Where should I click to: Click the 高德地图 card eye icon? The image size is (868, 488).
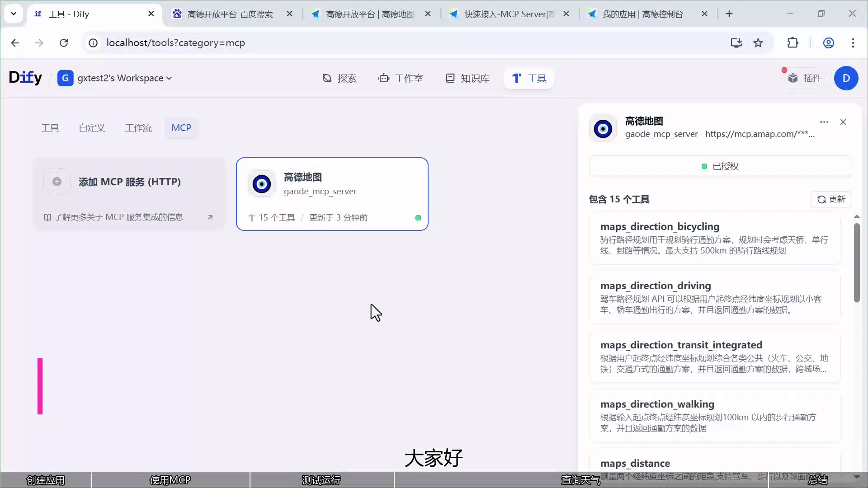coord(261,184)
